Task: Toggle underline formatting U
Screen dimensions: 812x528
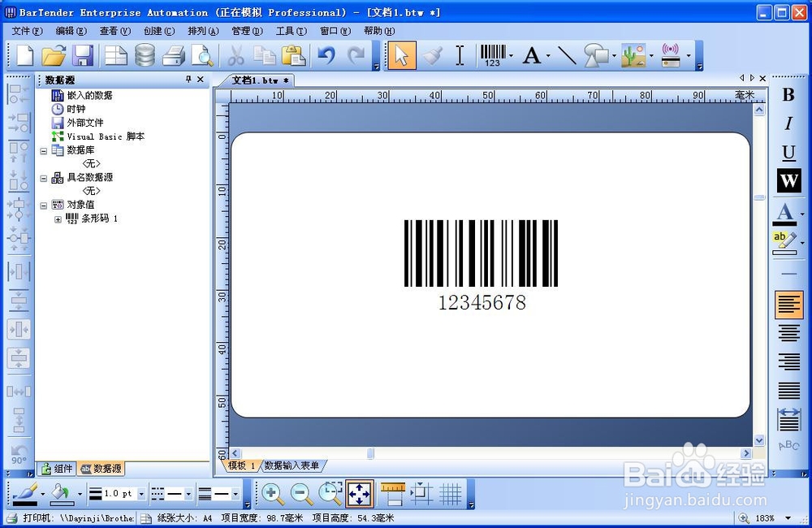Action: [788, 153]
